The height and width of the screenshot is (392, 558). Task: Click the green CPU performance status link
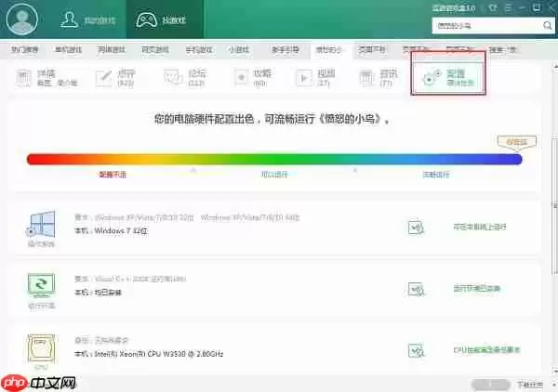[x=486, y=350]
